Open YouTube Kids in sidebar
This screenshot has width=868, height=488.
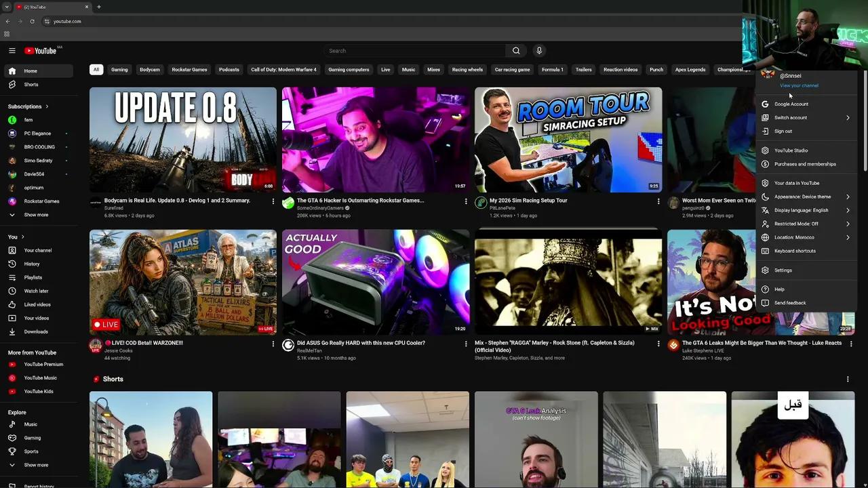(40, 391)
